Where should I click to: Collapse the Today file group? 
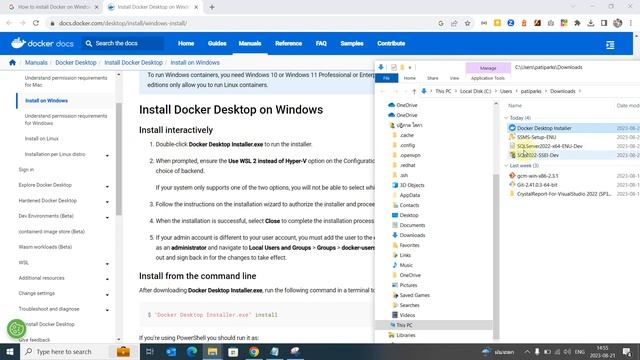[x=506, y=118]
